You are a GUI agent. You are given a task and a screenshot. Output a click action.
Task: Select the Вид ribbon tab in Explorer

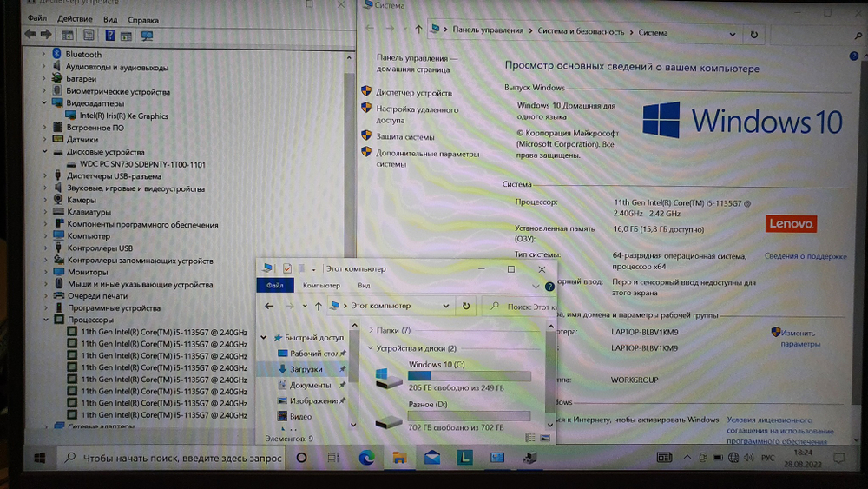pyautogui.click(x=364, y=285)
